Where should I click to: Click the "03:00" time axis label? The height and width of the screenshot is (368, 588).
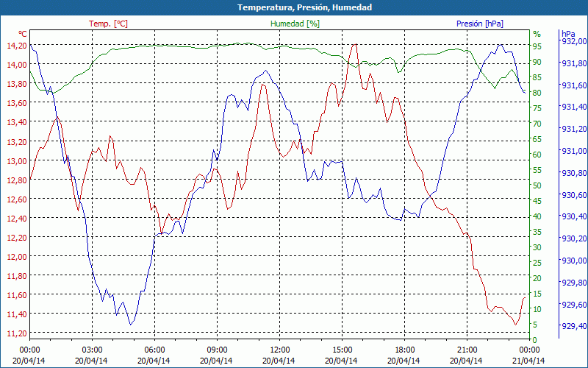coord(93,350)
